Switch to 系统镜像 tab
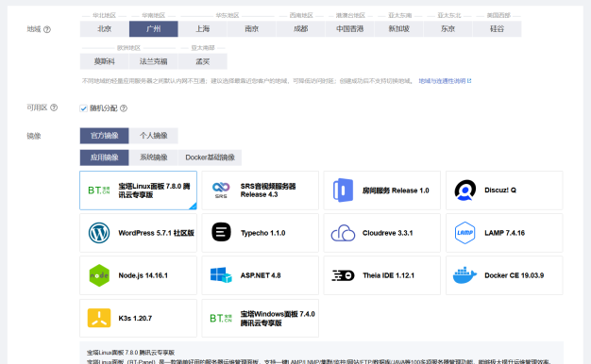Viewport: 591px width, 364px height. (153, 157)
